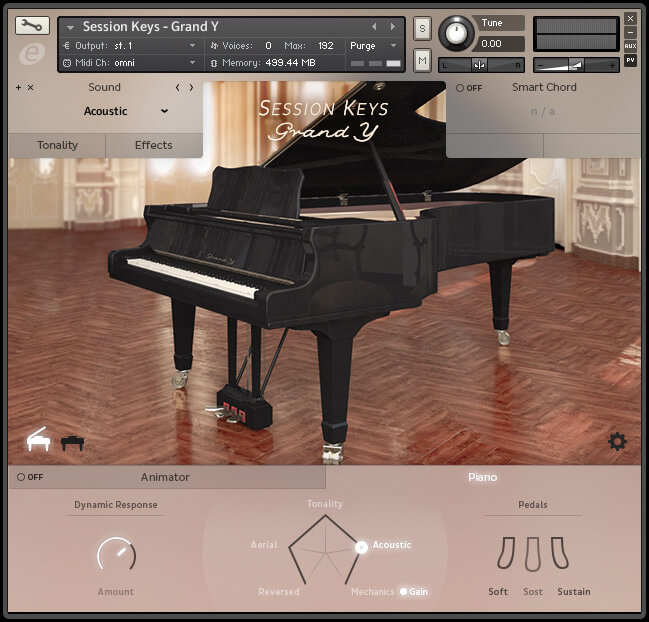Select Acoustic tonality label on pentagon
Screen dimensions: 649x622
click(392, 545)
